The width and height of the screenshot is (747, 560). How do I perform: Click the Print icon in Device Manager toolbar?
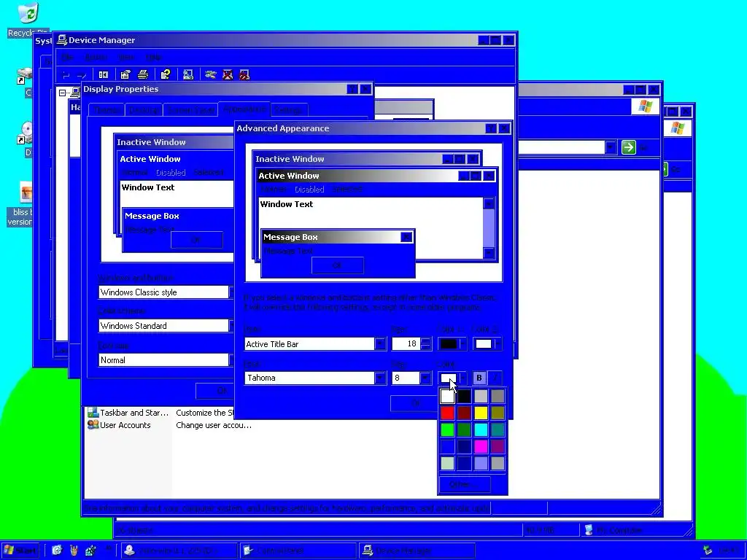(x=143, y=74)
